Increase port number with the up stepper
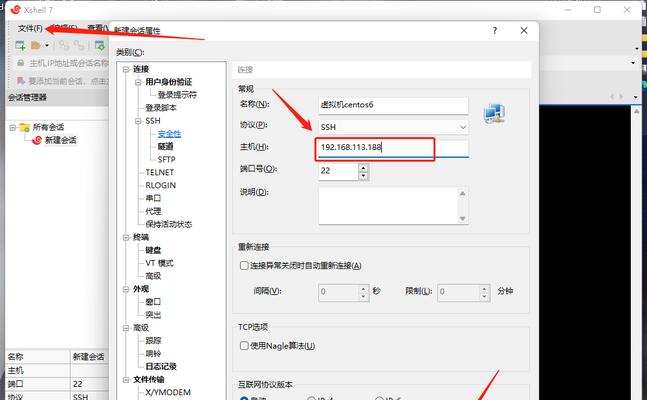 363,167
